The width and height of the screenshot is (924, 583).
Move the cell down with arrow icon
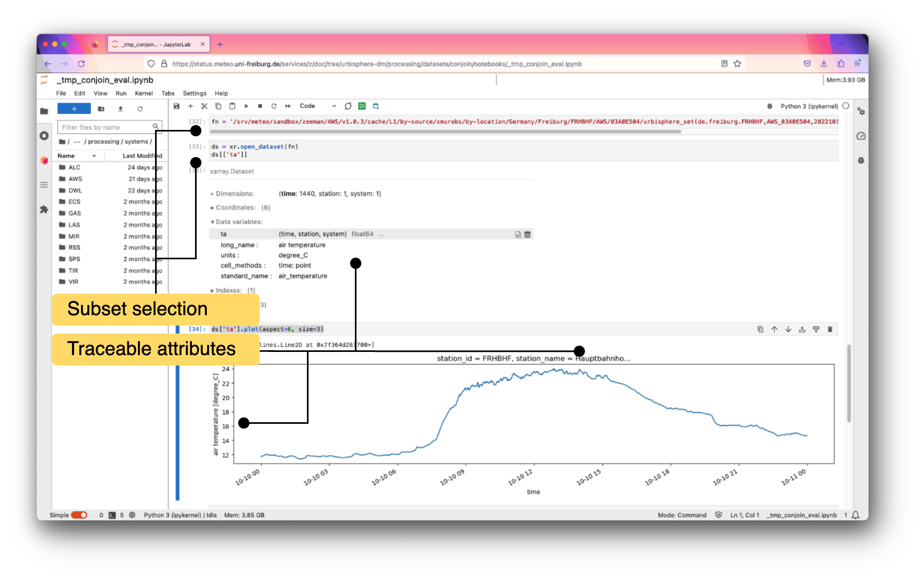[788, 330]
